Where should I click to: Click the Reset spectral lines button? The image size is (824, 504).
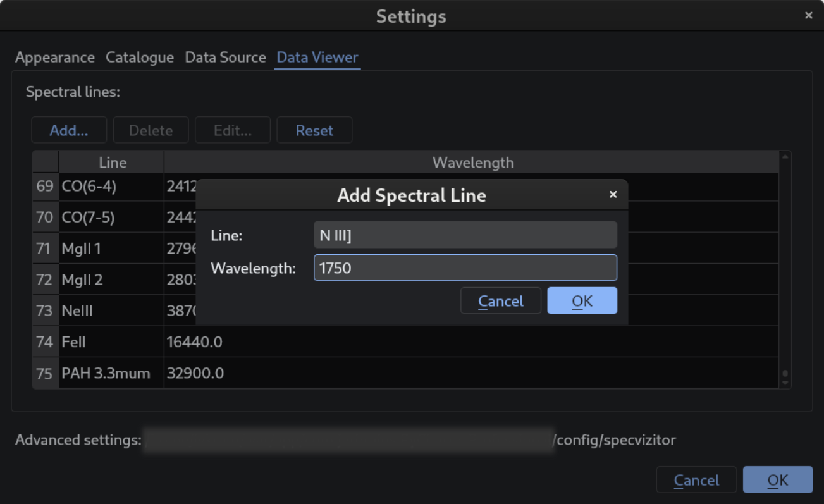pos(314,130)
